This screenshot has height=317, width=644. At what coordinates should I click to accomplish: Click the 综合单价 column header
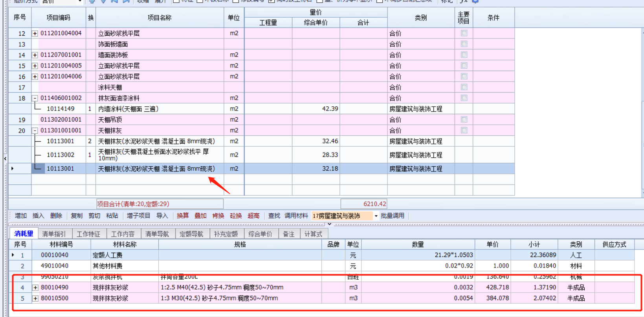click(x=316, y=23)
